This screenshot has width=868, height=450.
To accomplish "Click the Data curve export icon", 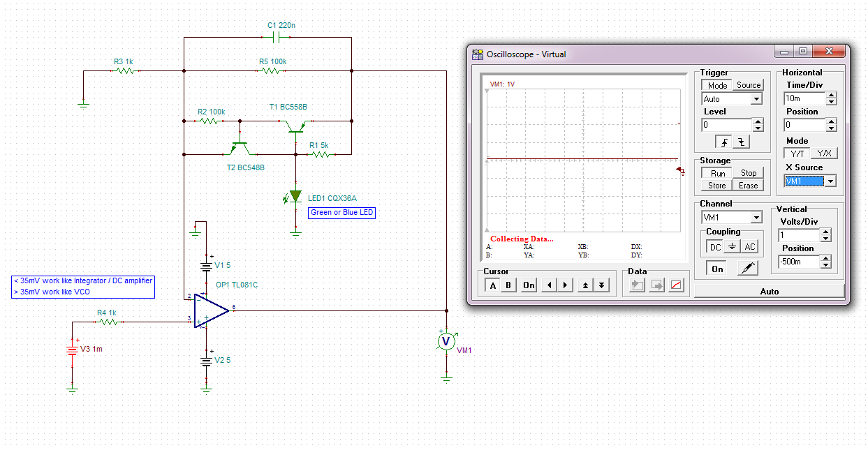I will pyautogui.click(x=676, y=285).
